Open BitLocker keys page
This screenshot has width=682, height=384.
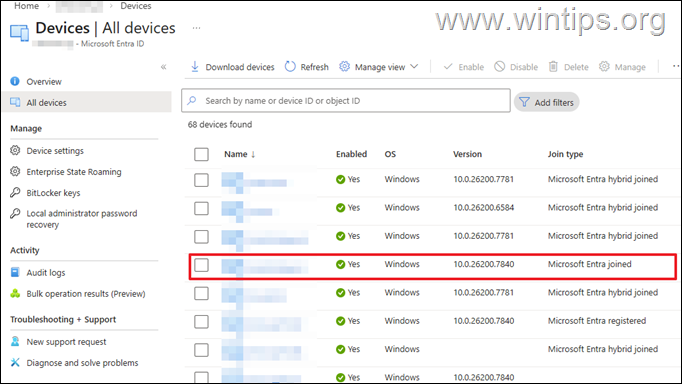pyautogui.click(x=53, y=193)
